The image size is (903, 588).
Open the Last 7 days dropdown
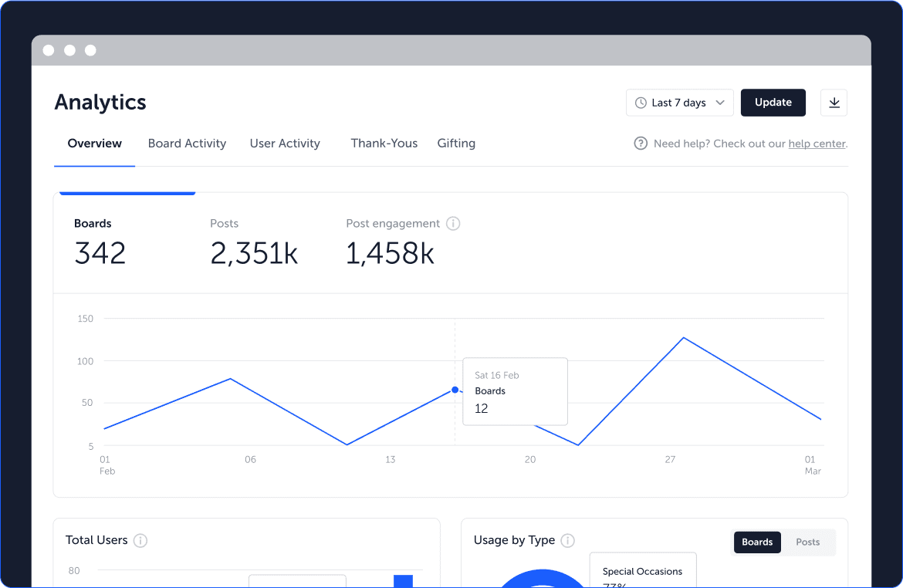tap(679, 103)
